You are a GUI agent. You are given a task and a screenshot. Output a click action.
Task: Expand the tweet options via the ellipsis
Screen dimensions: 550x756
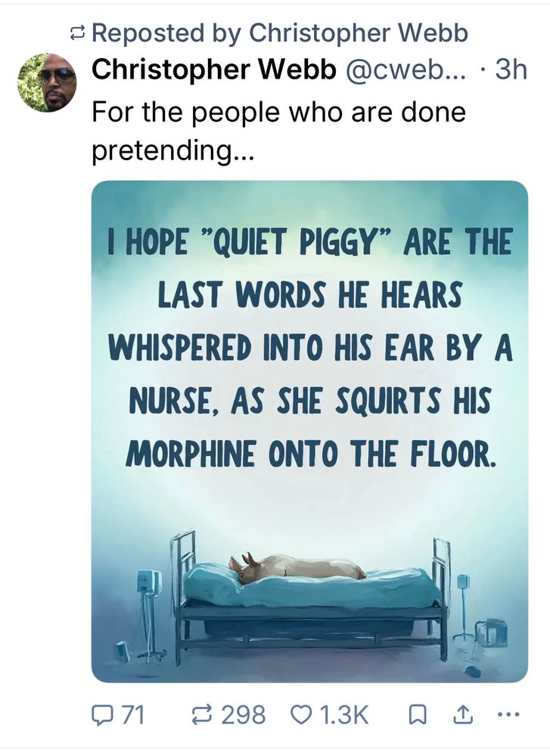point(509,713)
